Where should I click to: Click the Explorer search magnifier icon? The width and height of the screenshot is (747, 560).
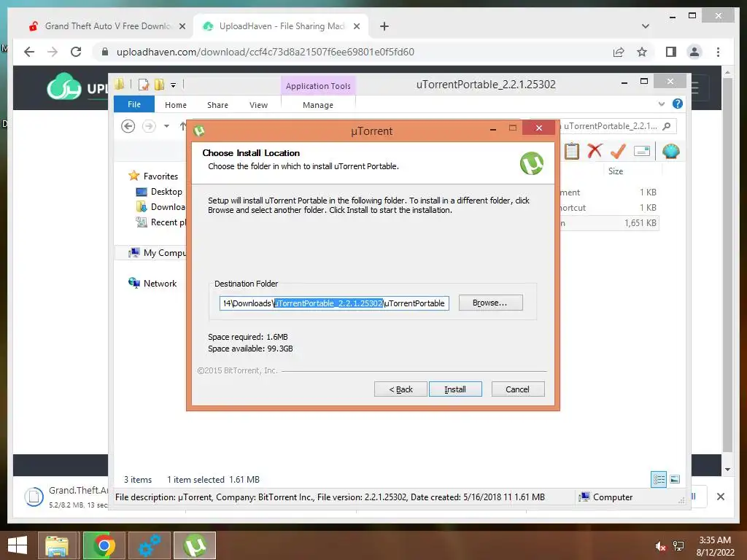coord(667,126)
